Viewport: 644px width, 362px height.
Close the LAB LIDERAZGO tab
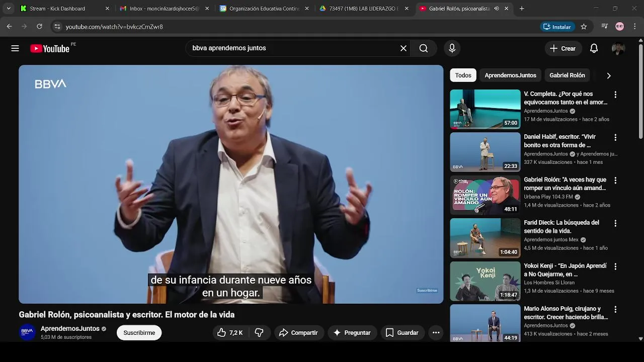pyautogui.click(x=407, y=9)
